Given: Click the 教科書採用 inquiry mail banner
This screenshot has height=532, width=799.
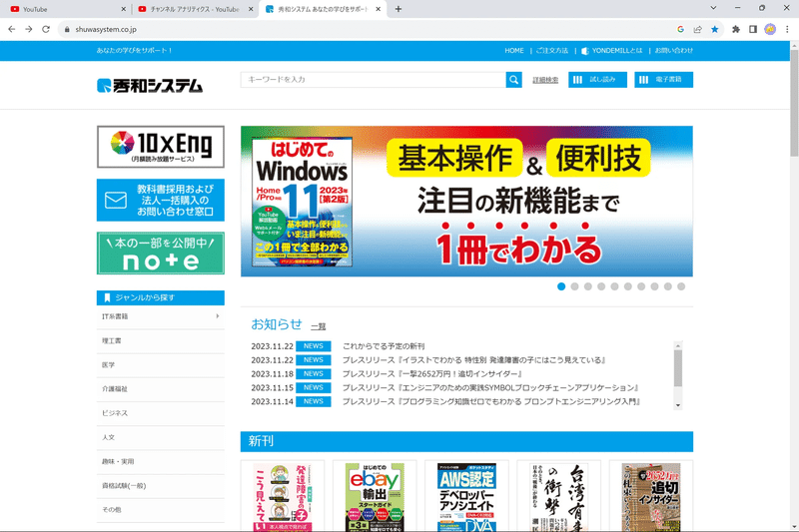Looking at the screenshot, I should click(161, 200).
